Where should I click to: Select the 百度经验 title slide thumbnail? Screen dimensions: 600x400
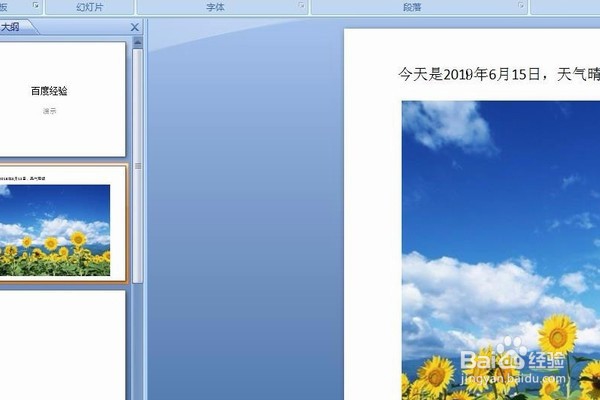62,99
